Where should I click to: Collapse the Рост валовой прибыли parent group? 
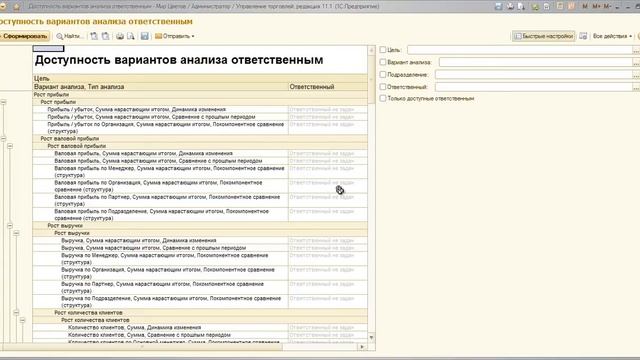[3, 139]
